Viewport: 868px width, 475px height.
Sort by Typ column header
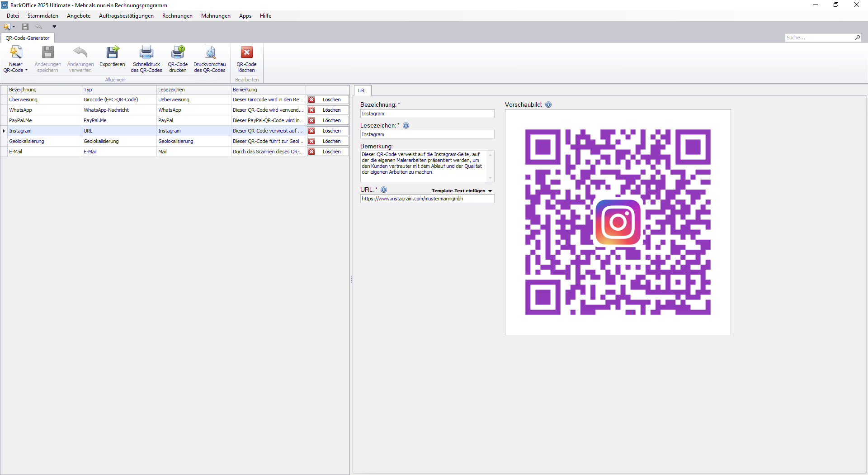pyautogui.click(x=119, y=90)
